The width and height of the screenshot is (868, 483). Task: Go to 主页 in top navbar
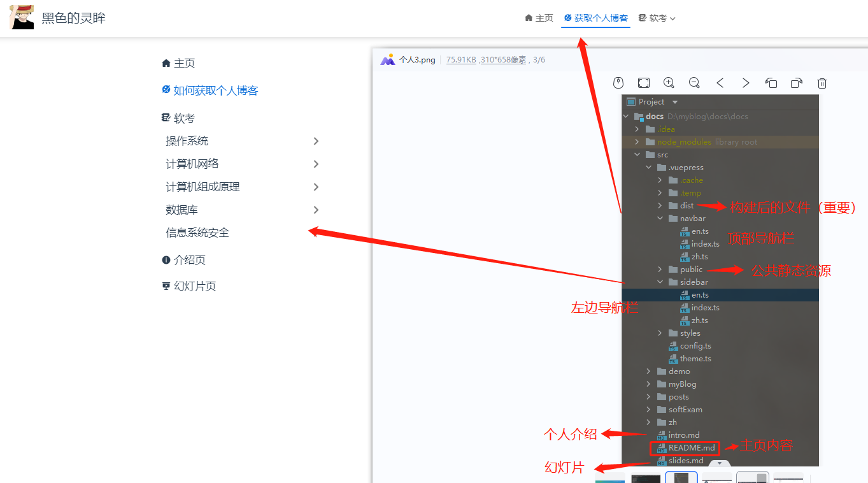(x=539, y=18)
